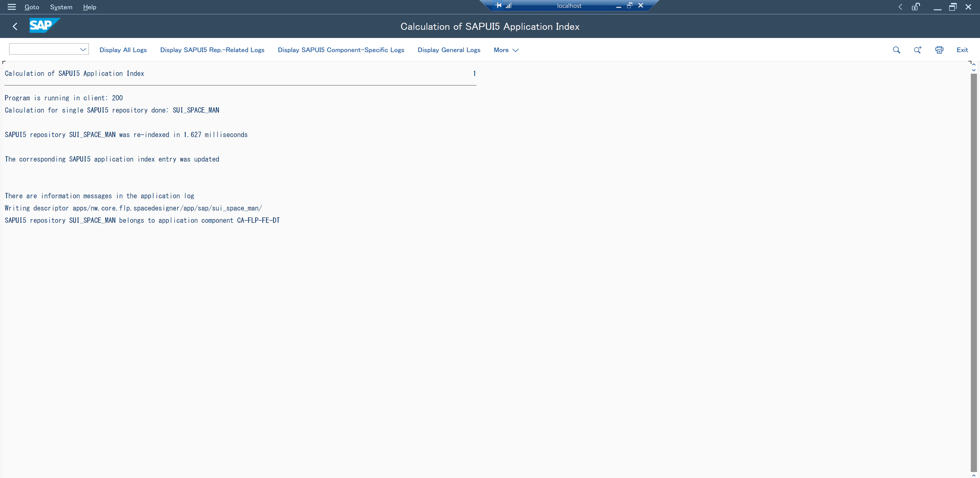Image resolution: width=980 pixels, height=478 pixels.
Task: Click the list heading 'Calculation of SAPUI5 Application Index'
Action: coord(74,74)
